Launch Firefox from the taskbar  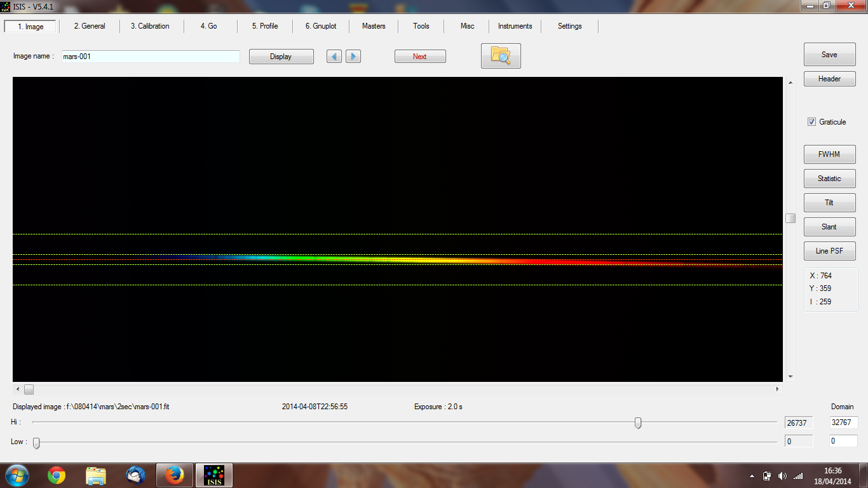174,475
